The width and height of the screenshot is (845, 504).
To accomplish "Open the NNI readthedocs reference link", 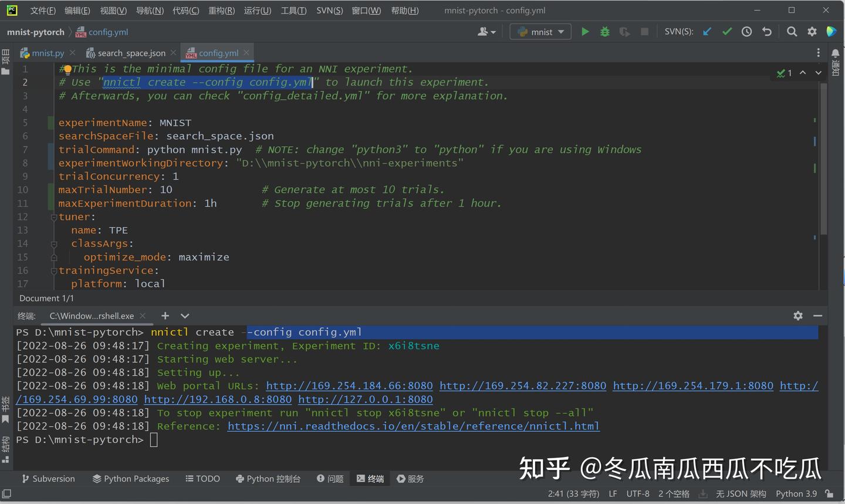I will click(413, 426).
